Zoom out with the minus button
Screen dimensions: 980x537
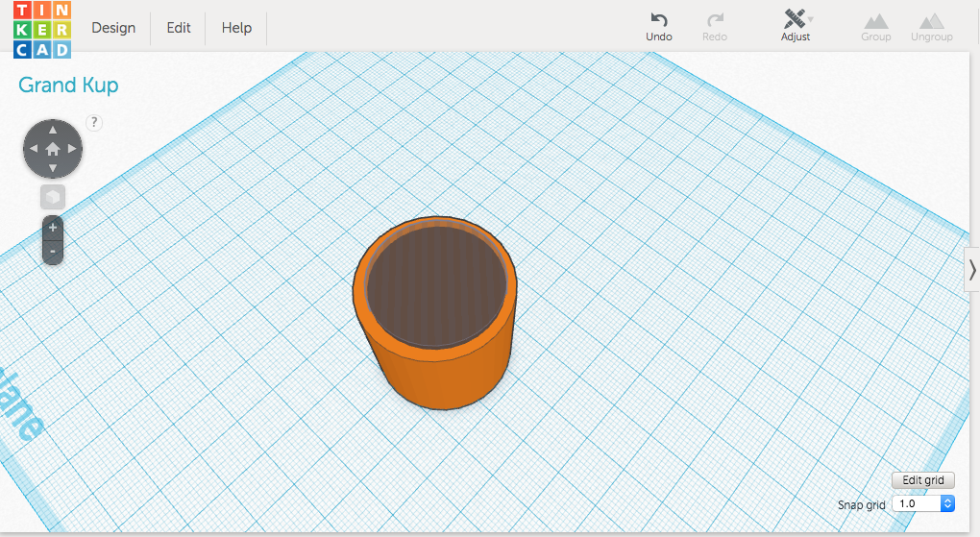[x=53, y=252]
